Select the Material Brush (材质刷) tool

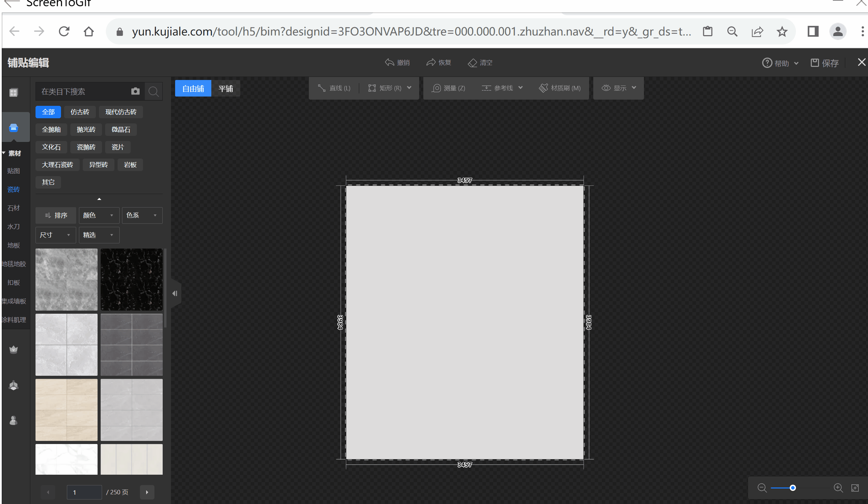tap(559, 88)
